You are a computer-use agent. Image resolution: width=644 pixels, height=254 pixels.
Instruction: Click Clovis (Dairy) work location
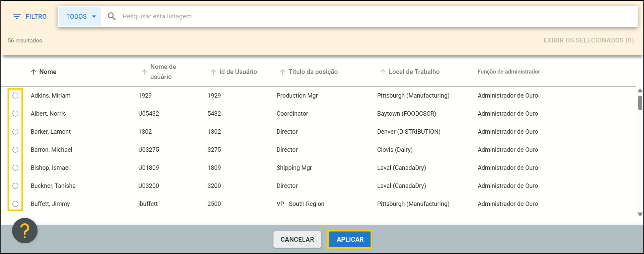(x=395, y=150)
